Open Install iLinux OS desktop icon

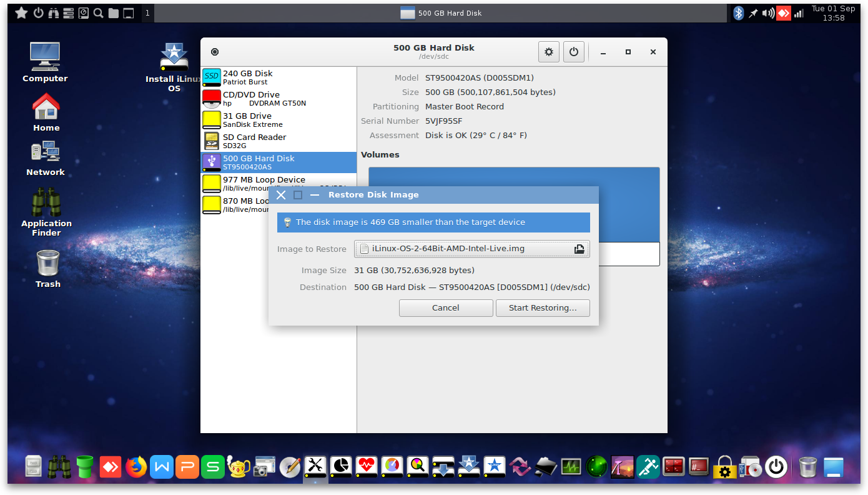click(x=174, y=67)
